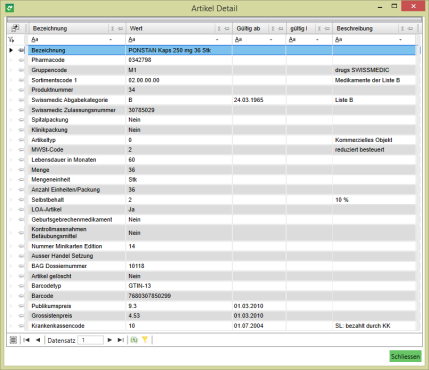Open Wert filter dropdown arrow
Viewport: 429px width, 370px height.
click(217, 40)
